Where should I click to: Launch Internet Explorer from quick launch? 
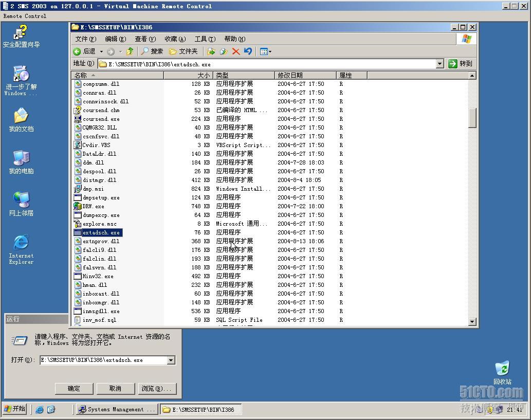click(39, 410)
